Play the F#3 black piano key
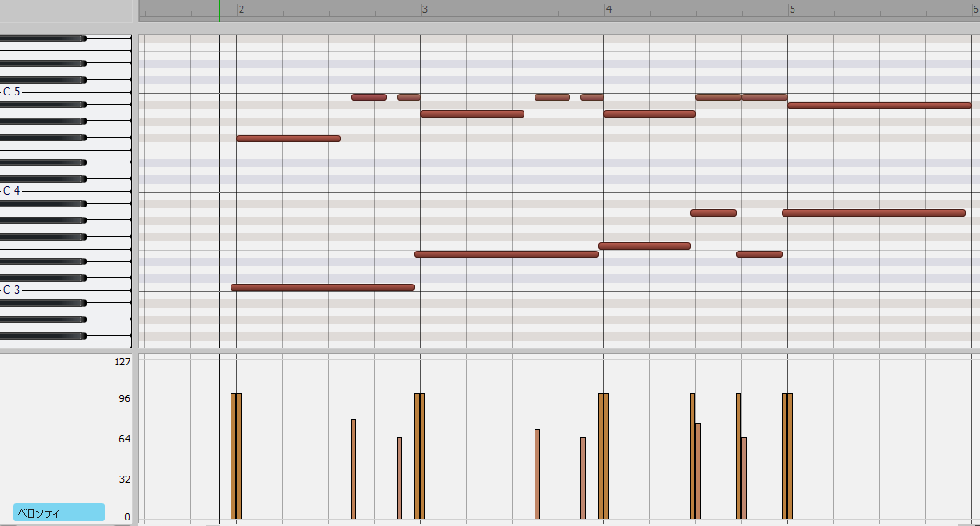 pos(43,237)
